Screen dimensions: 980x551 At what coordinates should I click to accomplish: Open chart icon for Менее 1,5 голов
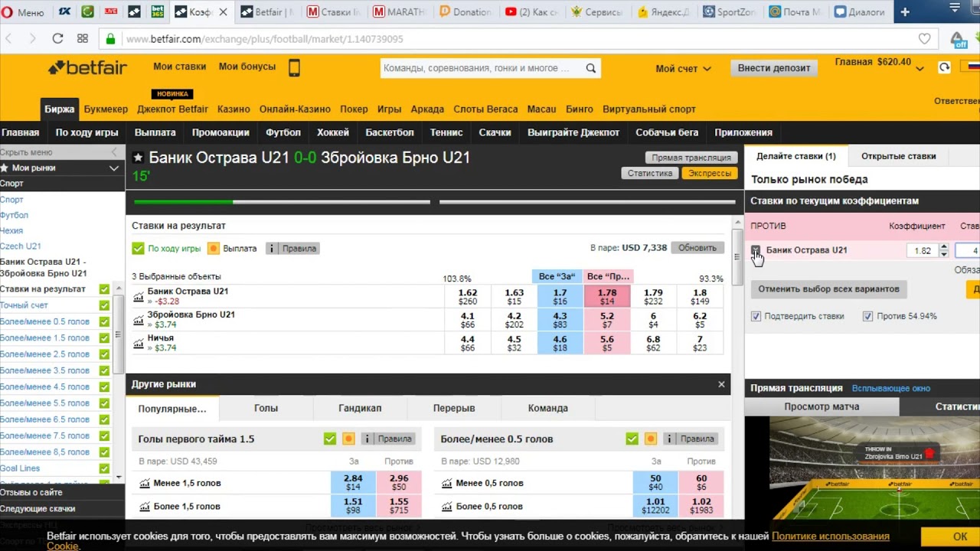pos(145,484)
